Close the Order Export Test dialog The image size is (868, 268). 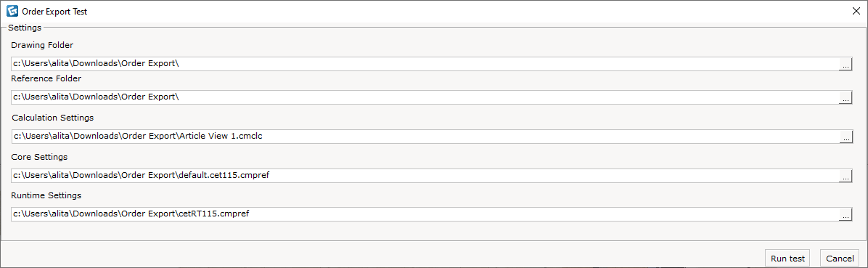coord(854,11)
